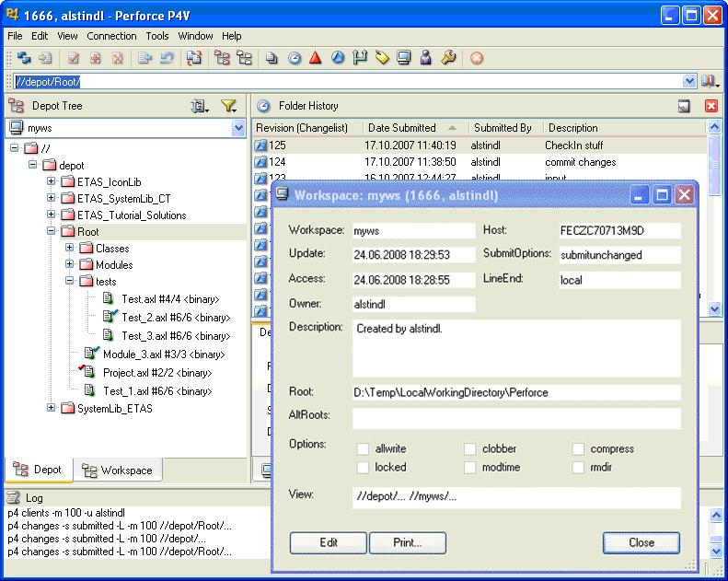Click the Check Out toolbar icon

tap(74, 58)
